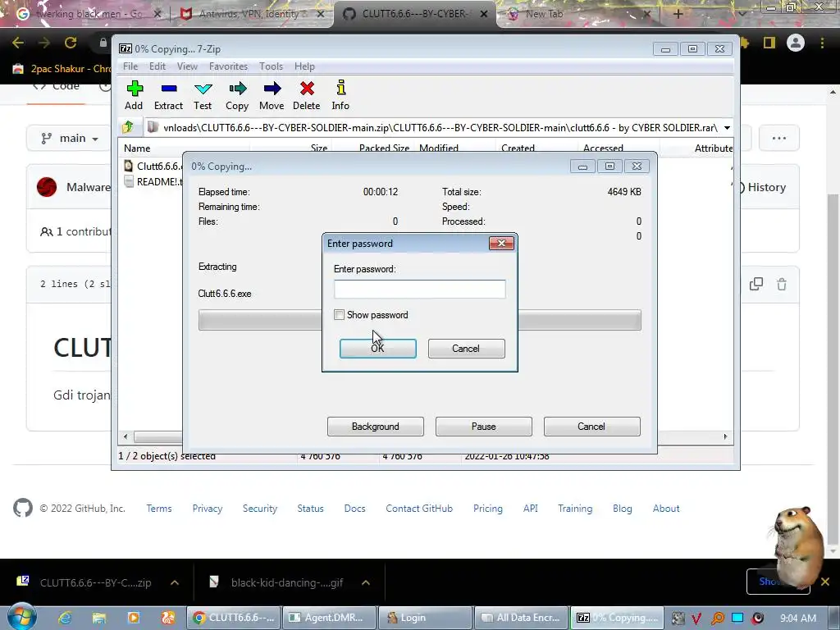Viewport: 840px width, 630px height.
Task: Open the Docs footer link
Action: (354, 509)
